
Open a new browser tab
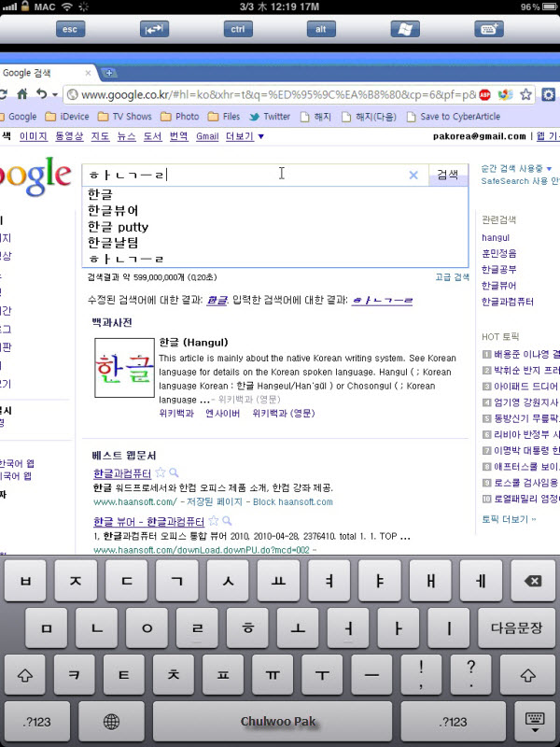109,73
